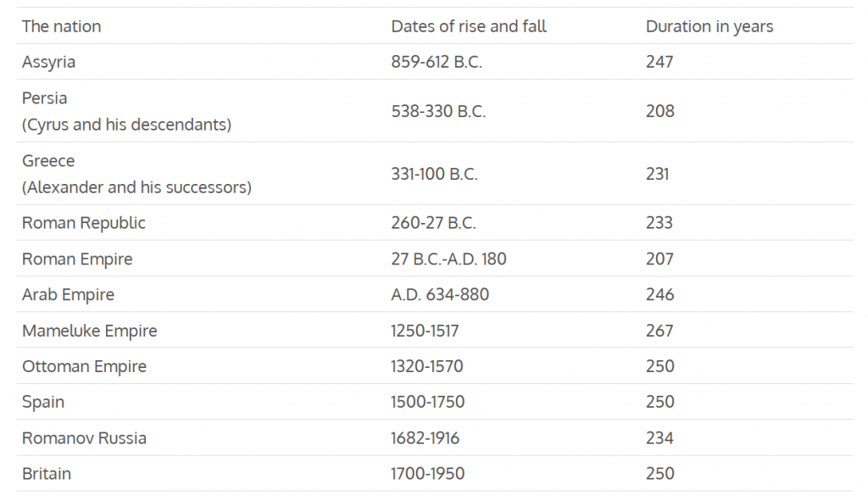Click the Persia nation cell
Image resolution: width=868 pixels, height=501 pixels.
[44, 98]
